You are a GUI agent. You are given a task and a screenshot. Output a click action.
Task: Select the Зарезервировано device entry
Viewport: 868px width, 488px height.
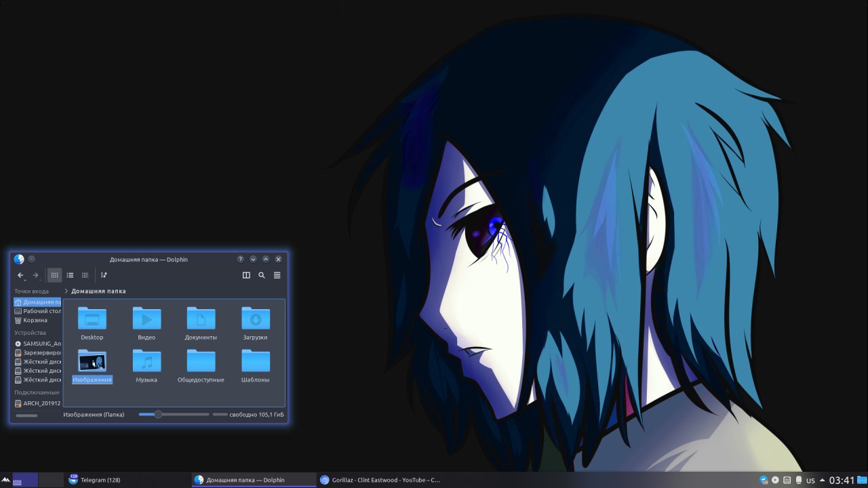[x=38, y=352]
